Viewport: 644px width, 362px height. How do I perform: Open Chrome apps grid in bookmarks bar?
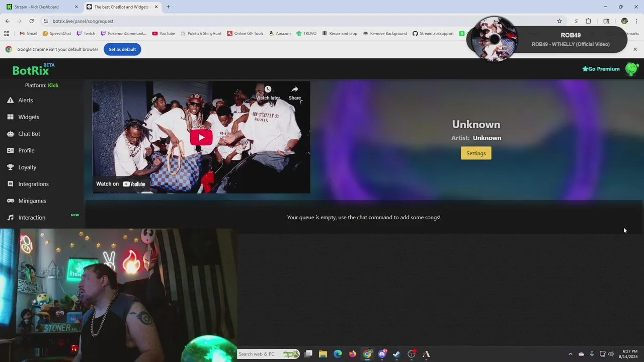[7, 34]
